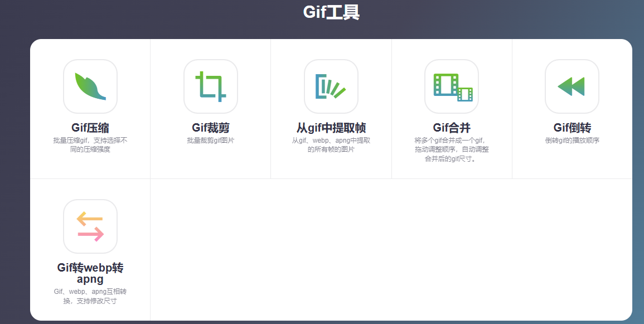Click the Gif压缩 tool card
The image size is (644, 324).
tap(90, 109)
